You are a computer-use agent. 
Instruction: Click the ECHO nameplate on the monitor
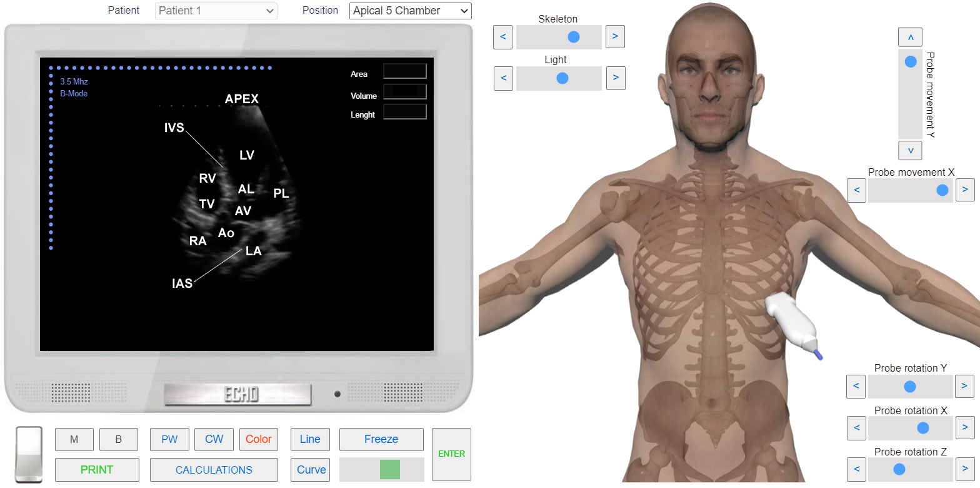pos(237,394)
